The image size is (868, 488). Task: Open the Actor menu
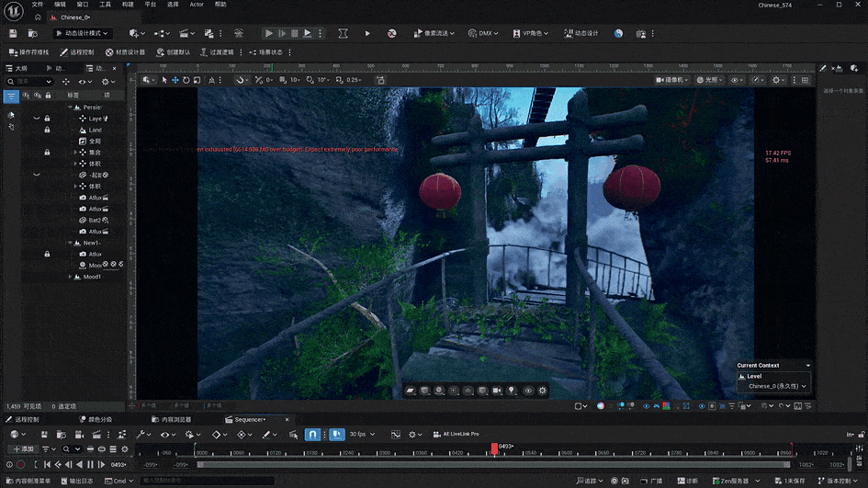(197, 5)
